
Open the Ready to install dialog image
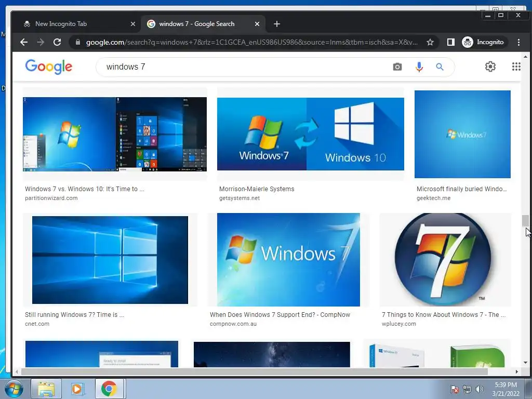pyautogui.click(x=102, y=354)
